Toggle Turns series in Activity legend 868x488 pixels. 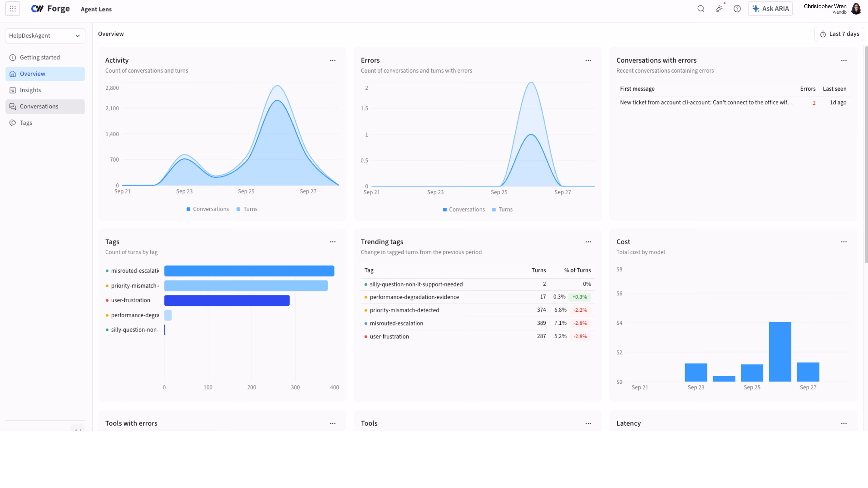247,209
